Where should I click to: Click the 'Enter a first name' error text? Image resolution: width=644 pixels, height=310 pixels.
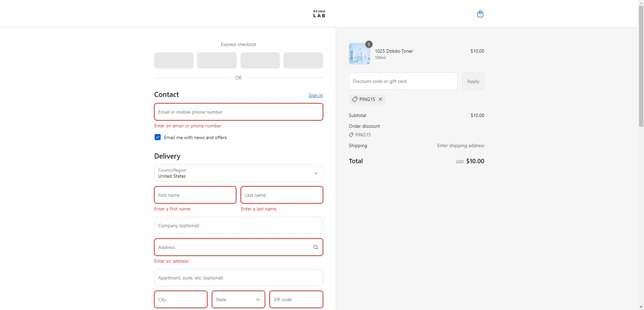coord(172,209)
